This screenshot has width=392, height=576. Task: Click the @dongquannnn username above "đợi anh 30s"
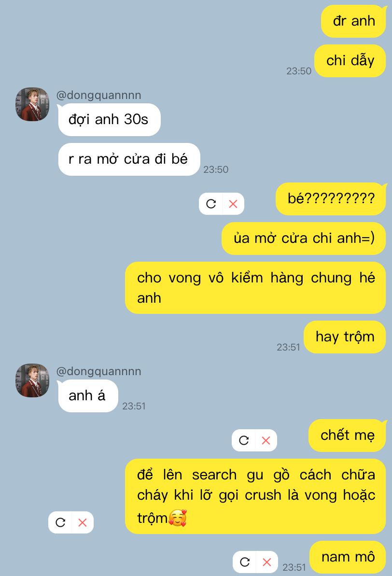coord(99,95)
